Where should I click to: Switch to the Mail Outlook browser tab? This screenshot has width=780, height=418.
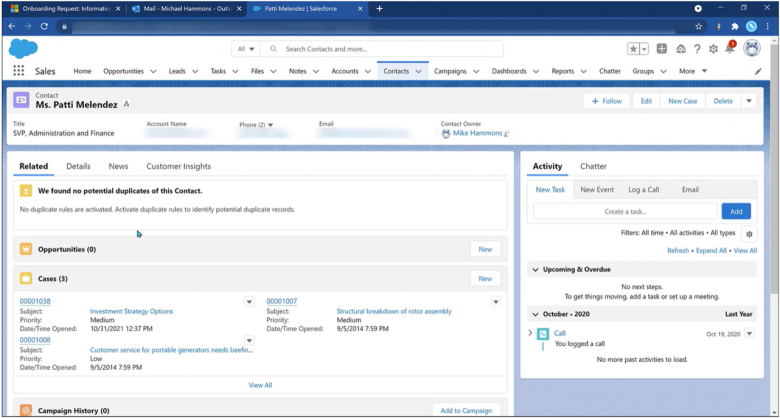coord(188,8)
